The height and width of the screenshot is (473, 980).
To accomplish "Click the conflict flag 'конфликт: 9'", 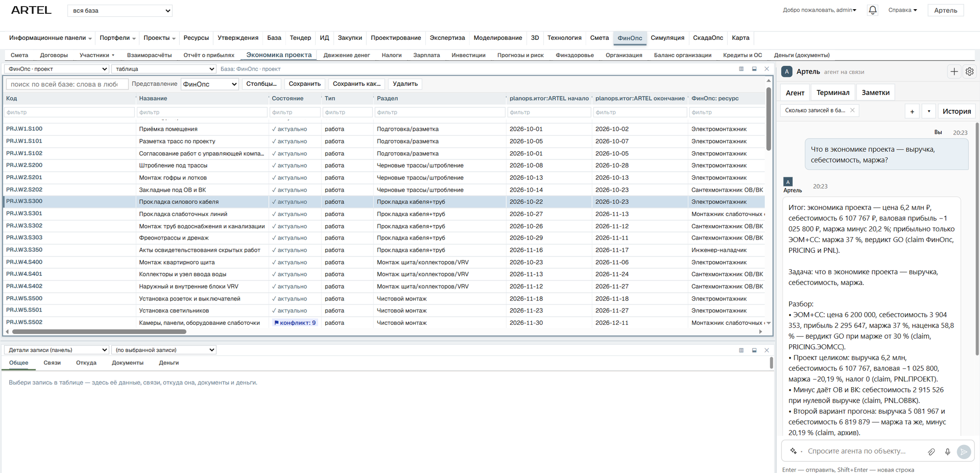I will click(295, 323).
